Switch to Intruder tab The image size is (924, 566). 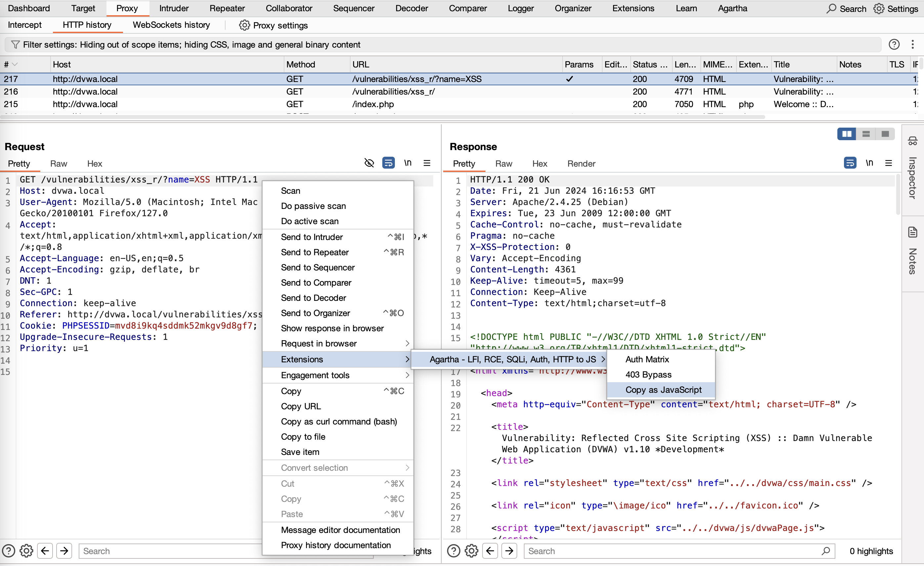click(x=174, y=8)
